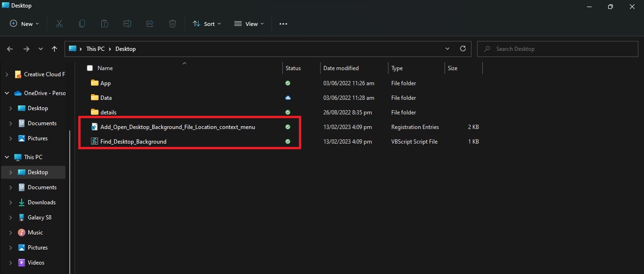The width and height of the screenshot is (644, 274).
Task: Click the Share icon in toolbar
Action: click(150, 24)
